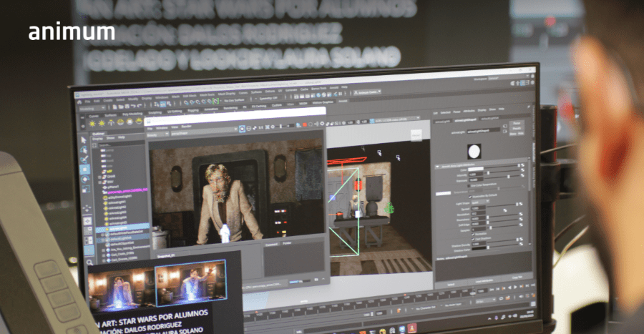
Task: Choose the Scale tool in toolbox
Action: click(x=86, y=189)
